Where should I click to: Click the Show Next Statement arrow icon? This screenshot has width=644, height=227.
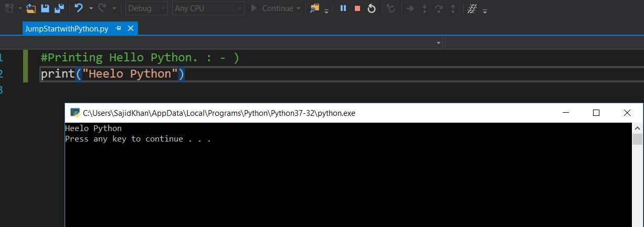point(410,8)
